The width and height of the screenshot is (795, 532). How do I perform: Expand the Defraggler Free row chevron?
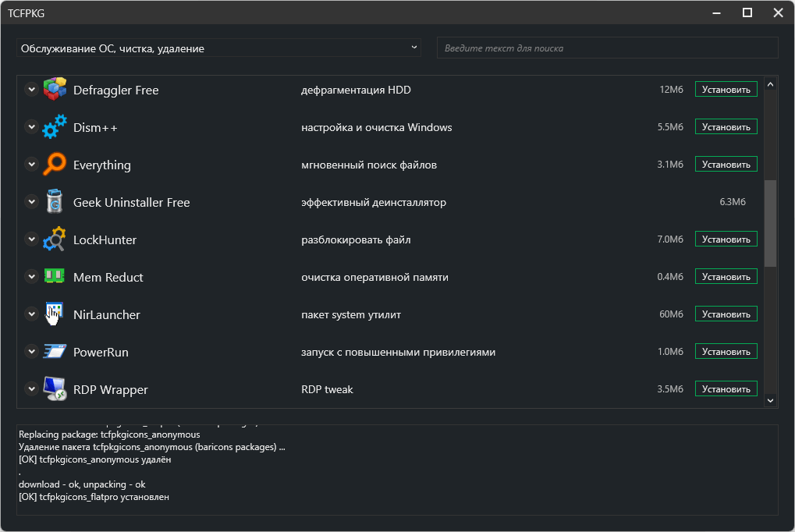(x=31, y=90)
